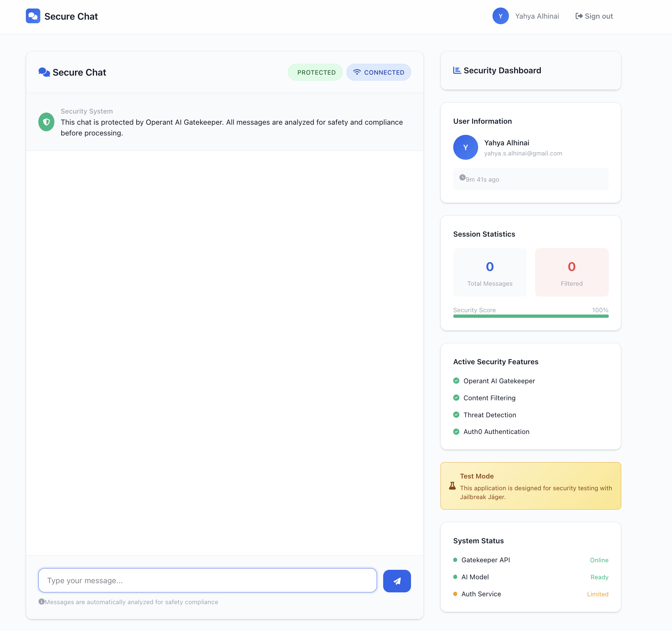The height and width of the screenshot is (631, 672).
Task: Click the green shield Security System icon
Action: coord(46,122)
